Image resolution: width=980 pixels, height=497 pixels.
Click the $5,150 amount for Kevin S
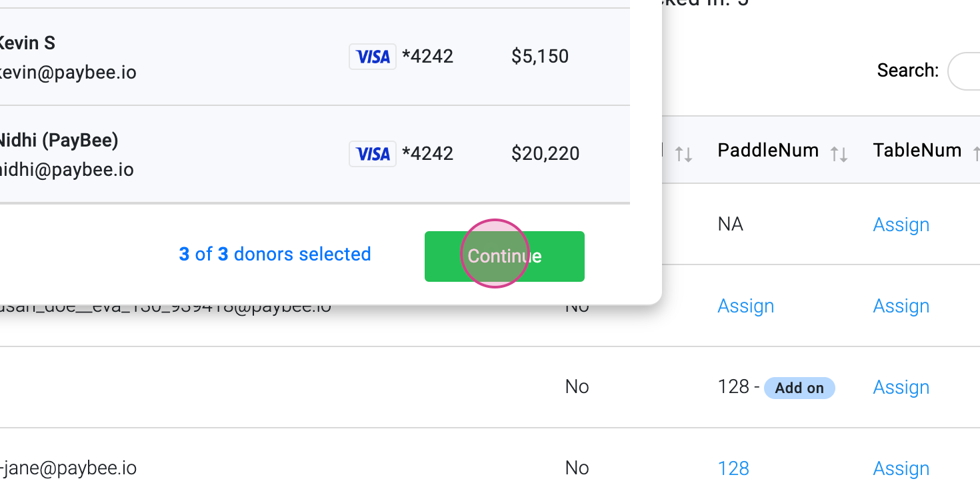point(540,57)
